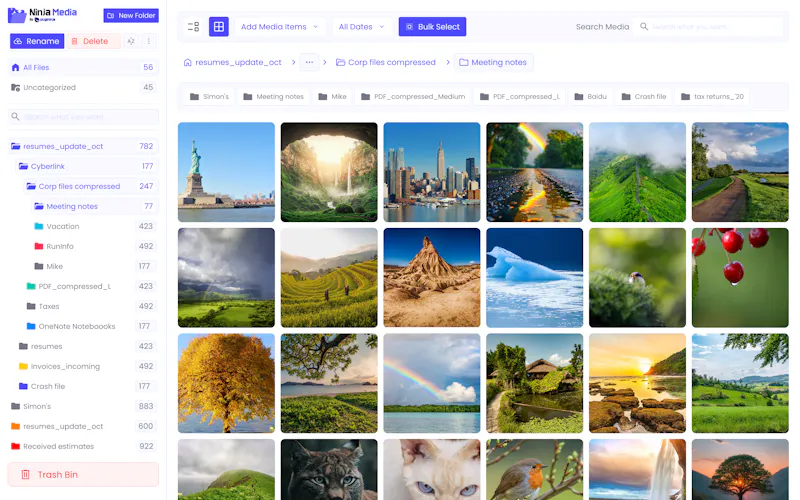Screen dimensions: 800x500
Task: Click the Rename button
Action: [x=37, y=41]
